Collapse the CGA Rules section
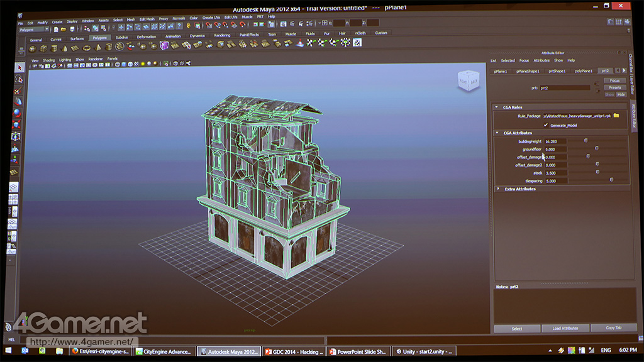 [x=497, y=107]
